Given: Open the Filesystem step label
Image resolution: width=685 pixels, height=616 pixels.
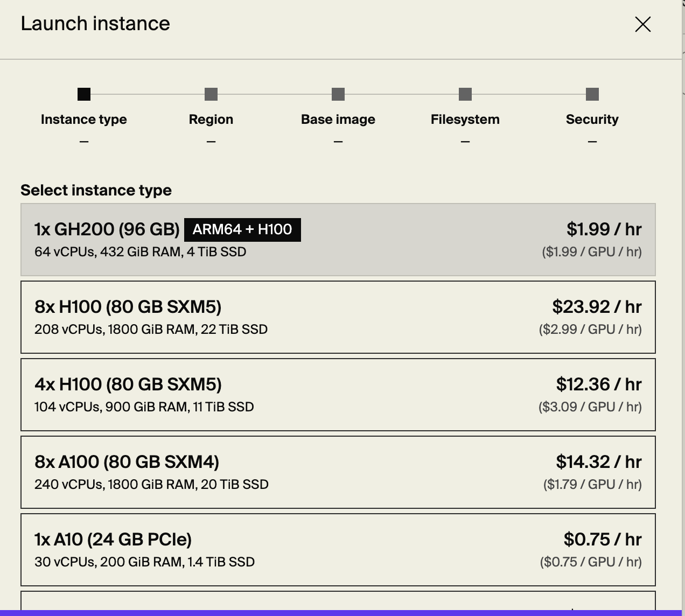Looking at the screenshot, I should (x=465, y=120).
